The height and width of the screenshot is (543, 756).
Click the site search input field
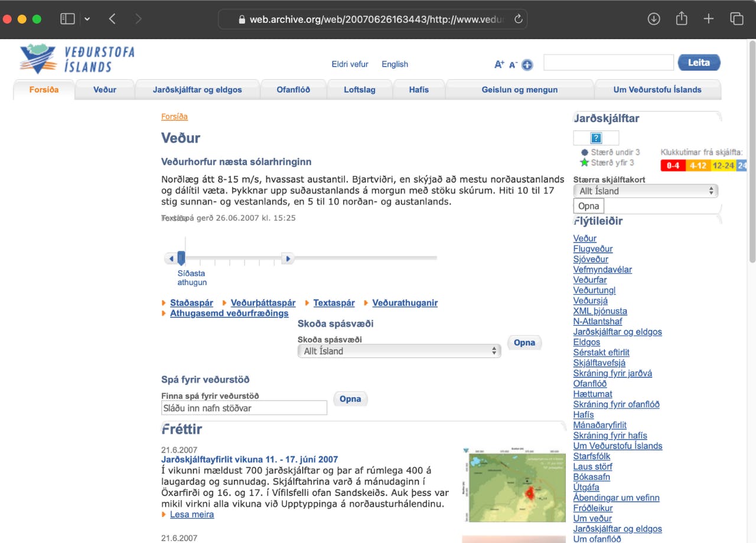(x=608, y=63)
